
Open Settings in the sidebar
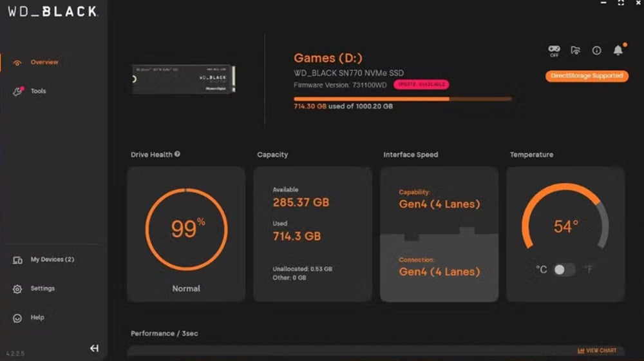coord(43,288)
